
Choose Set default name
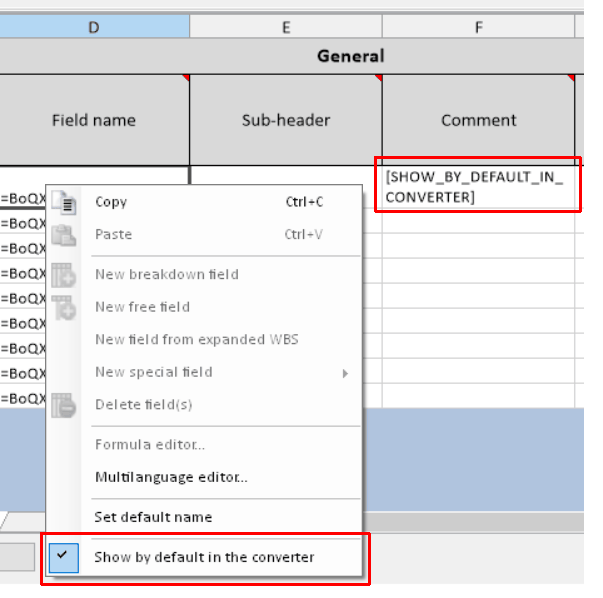(152, 517)
